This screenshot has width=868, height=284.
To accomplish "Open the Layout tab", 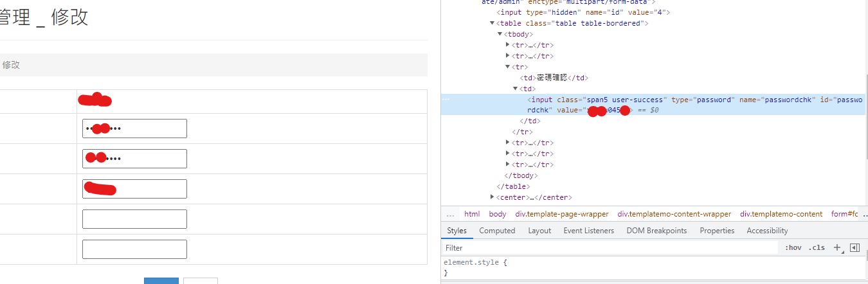I will tap(539, 231).
